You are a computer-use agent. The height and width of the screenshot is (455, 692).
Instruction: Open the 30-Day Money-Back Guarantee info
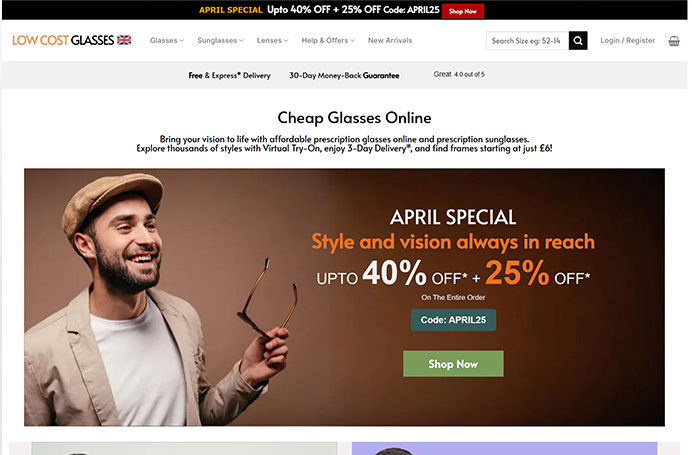[344, 75]
